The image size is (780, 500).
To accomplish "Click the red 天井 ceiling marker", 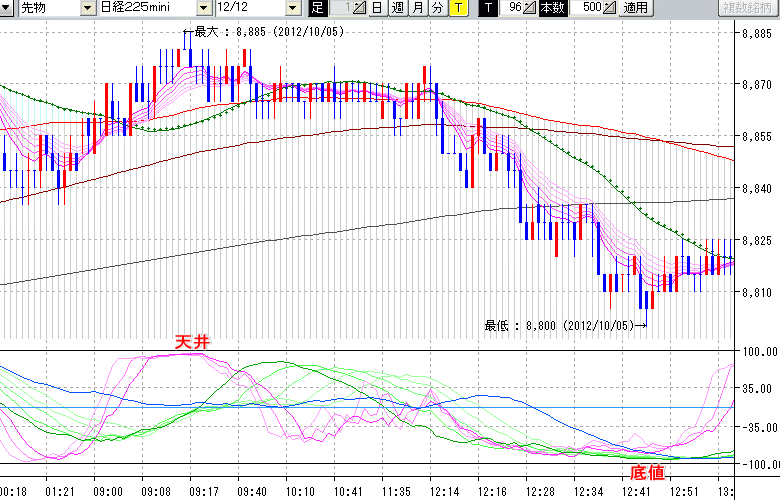I will 192,342.
